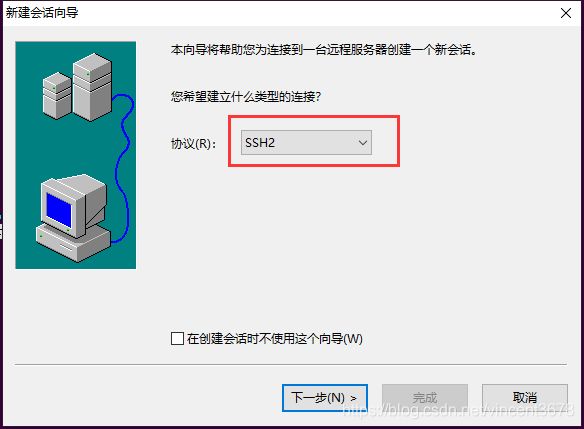Expand the protocol list via chevron arrow

(363, 143)
